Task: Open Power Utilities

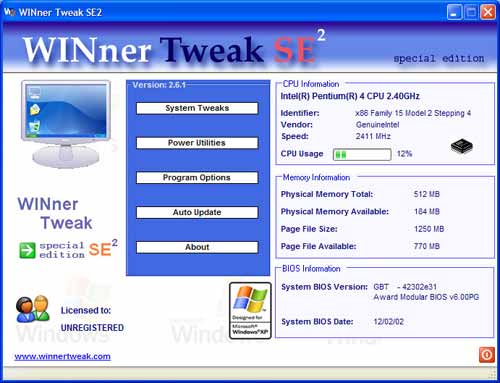Action: (197, 143)
